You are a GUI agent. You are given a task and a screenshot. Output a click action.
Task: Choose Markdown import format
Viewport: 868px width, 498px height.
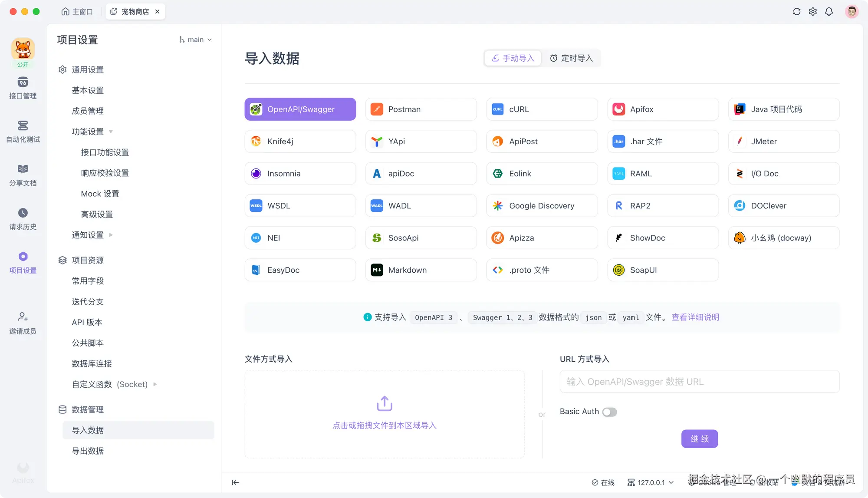[x=421, y=270]
